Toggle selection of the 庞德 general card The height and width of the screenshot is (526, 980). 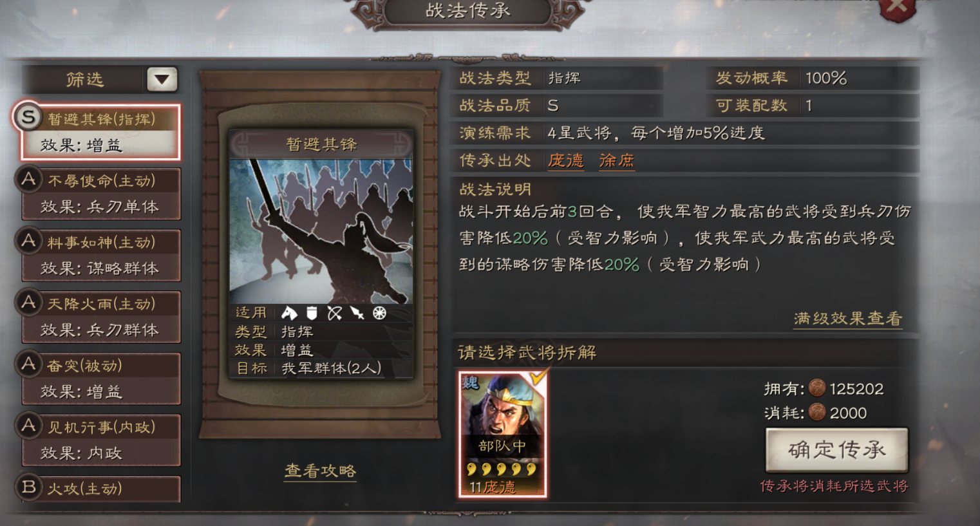[x=503, y=435]
